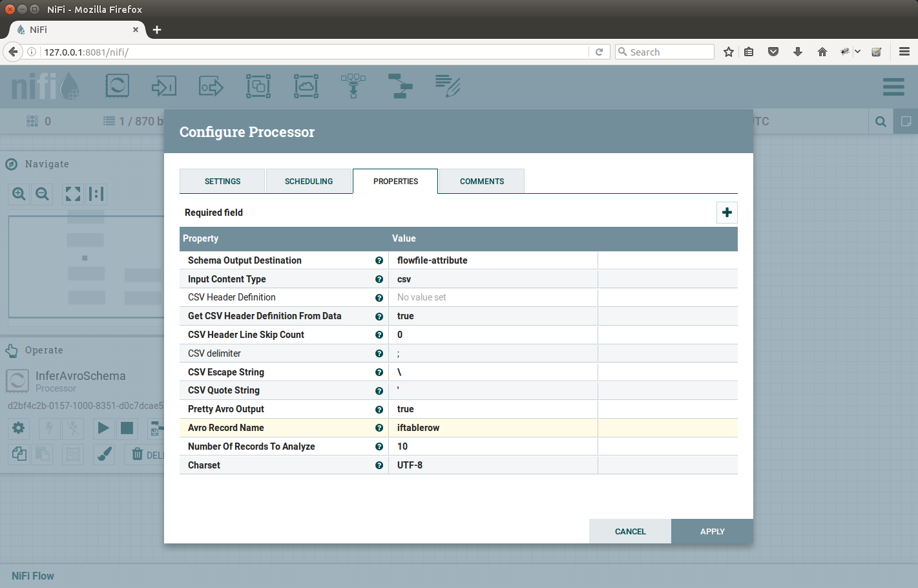Cancel the Configure Processor dialog

pyautogui.click(x=630, y=531)
